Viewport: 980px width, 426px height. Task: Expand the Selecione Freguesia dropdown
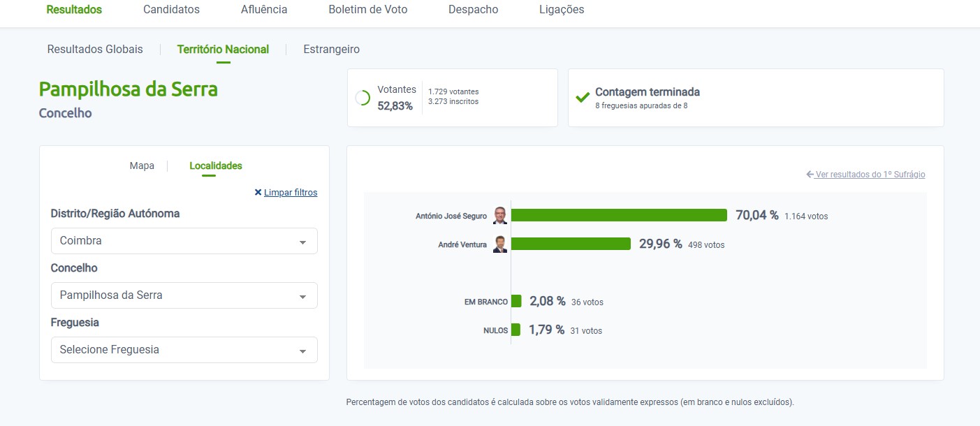[x=184, y=350]
